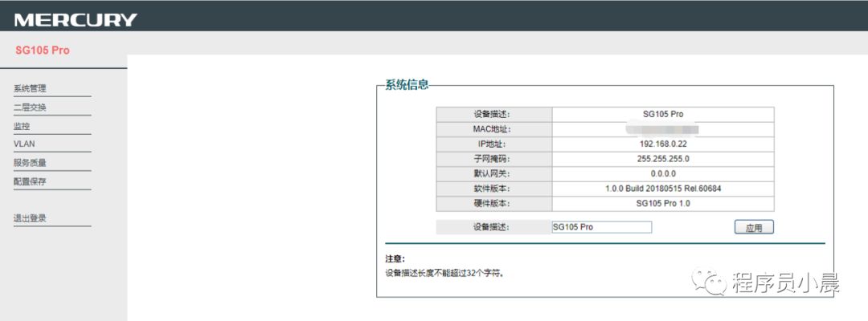The height and width of the screenshot is (321, 868).
Task: Click the default gateway value 0.0.0.0
Action: coord(662,174)
